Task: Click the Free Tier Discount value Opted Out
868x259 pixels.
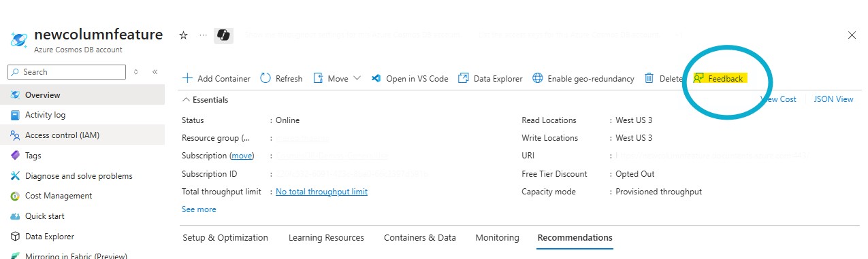Action: pos(635,174)
